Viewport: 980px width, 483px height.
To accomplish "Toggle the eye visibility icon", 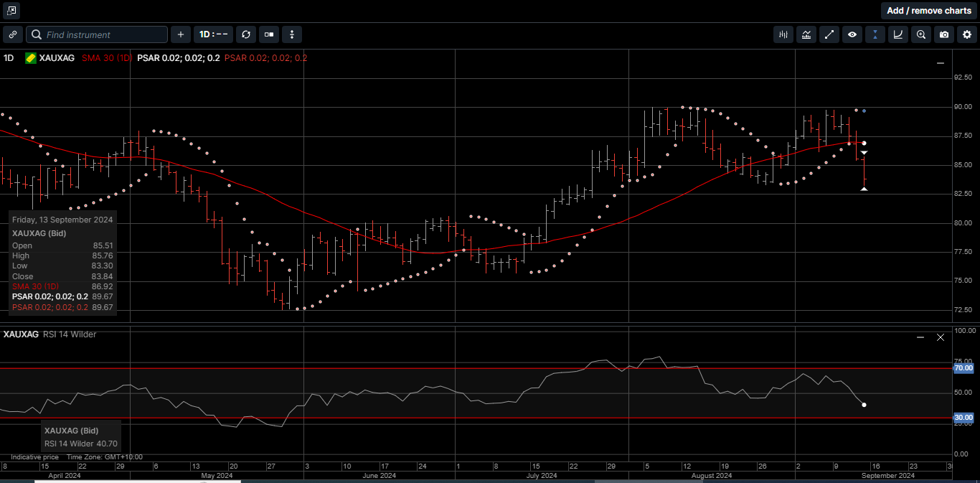I will tap(852, 34).
